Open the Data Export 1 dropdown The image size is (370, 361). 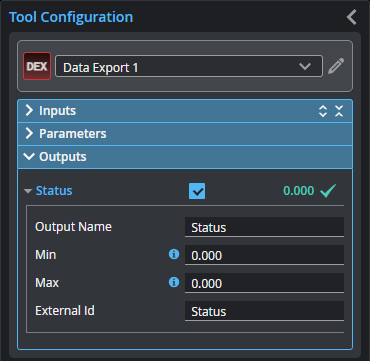[x=189, y=66]
